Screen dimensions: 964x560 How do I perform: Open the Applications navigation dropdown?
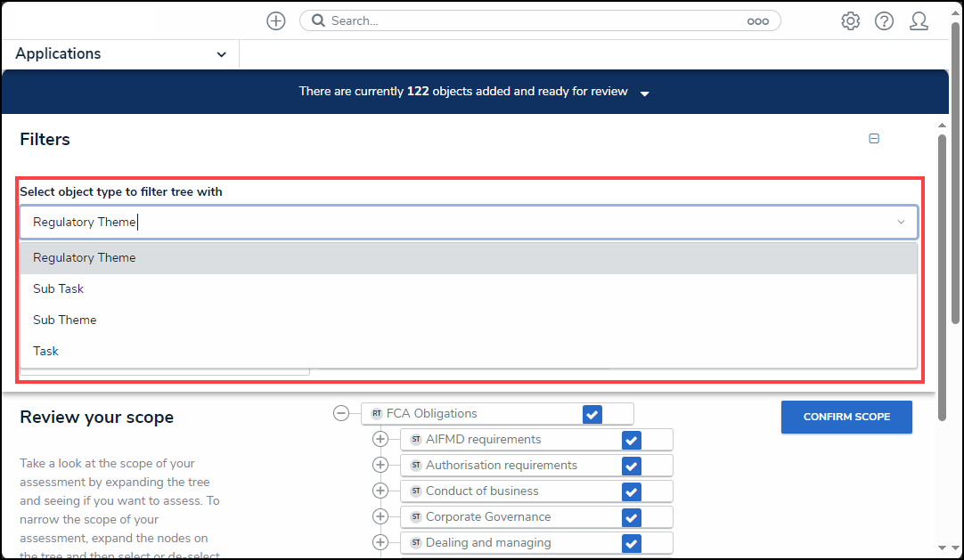120,53
